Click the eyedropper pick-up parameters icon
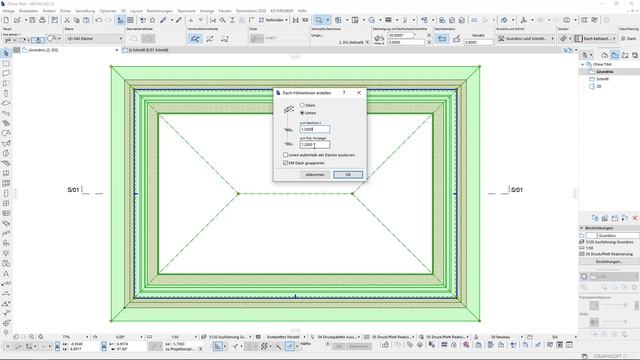 point(164,20)
